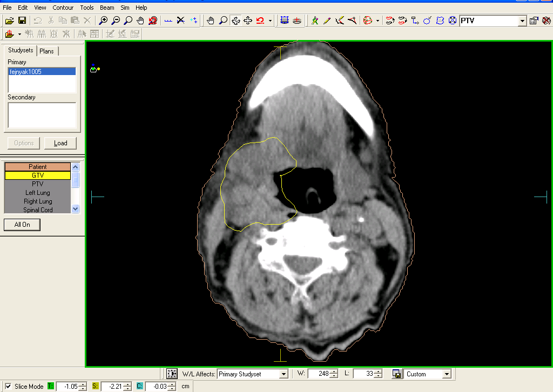The width and height of the screenshot is (553, 392).
Task: Click the first red contour copy icon
Action: (390, 21)
